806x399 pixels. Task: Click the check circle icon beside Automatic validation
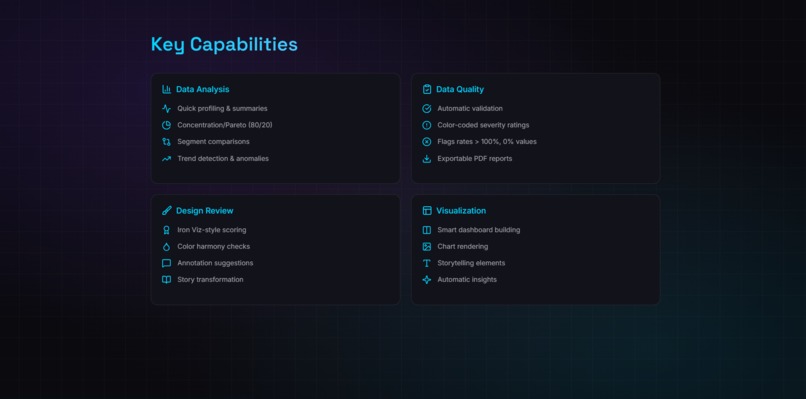427,108
